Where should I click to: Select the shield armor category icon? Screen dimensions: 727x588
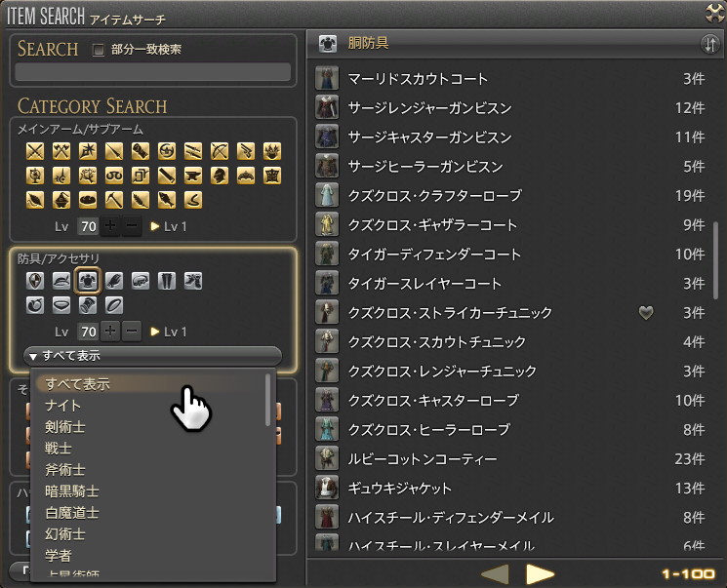[35, 281]
